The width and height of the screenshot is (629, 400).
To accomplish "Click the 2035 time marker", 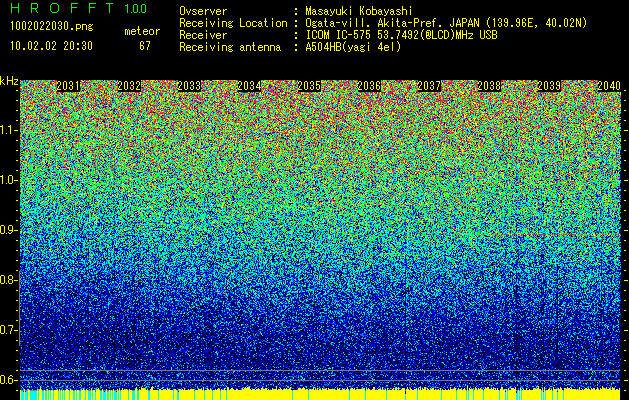I will [x=309, y=86].
